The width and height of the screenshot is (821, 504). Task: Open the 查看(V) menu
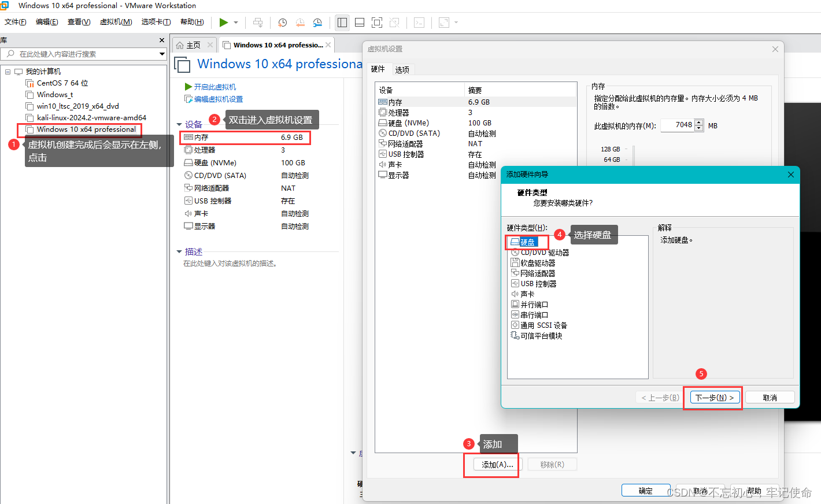click(x=79, y=22)
